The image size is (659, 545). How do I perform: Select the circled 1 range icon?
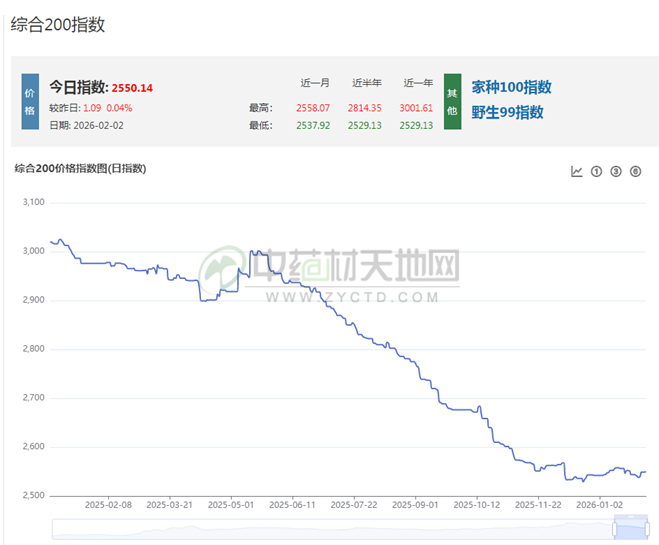597,171
